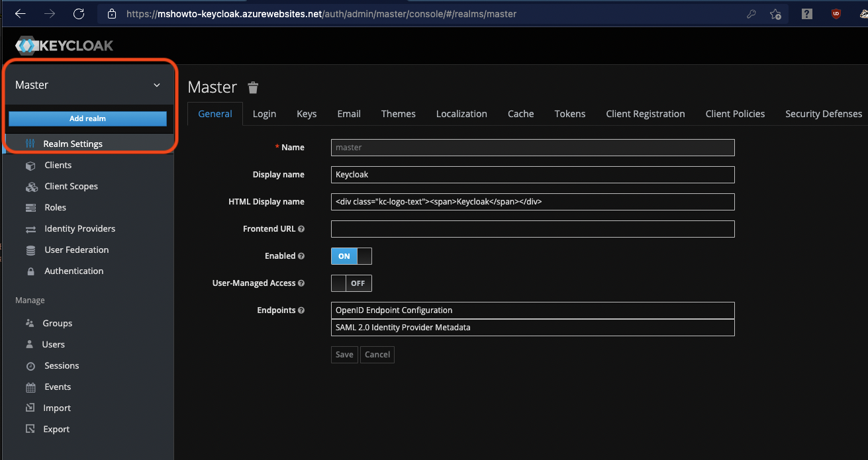The image size is (868, 460).
Task: Delete the Master realm with trash icon
Action: 253,87
